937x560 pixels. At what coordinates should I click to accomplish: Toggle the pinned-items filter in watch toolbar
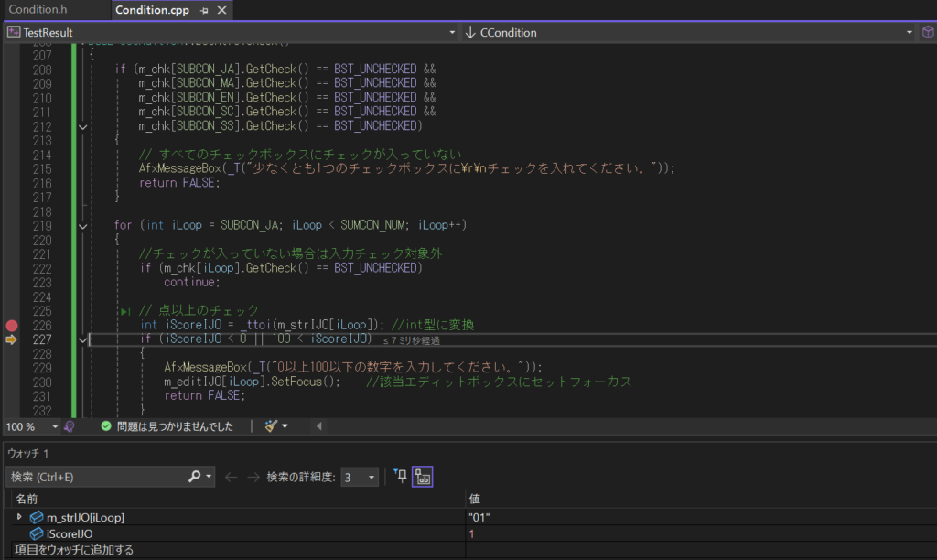point(400,476)
